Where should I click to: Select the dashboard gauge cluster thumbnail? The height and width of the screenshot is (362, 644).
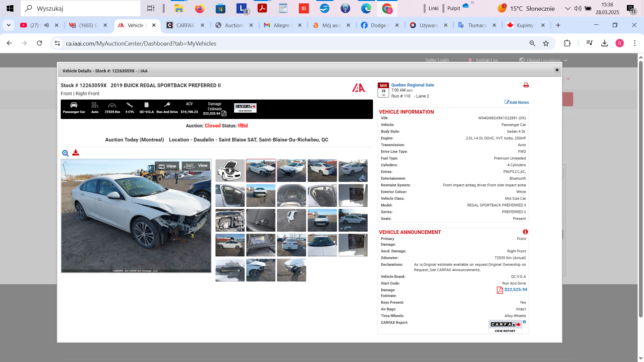coord(291,195)
